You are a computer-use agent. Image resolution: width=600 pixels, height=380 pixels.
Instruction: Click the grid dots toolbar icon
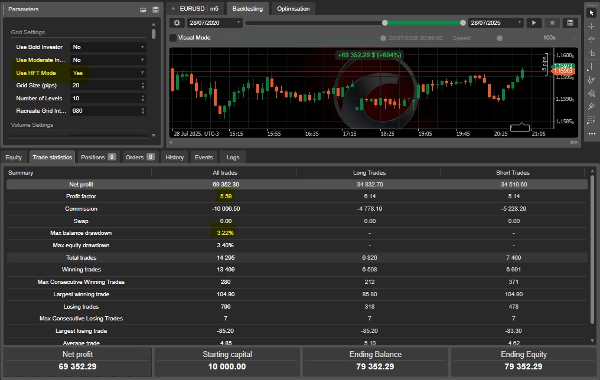pyautogui.click(x=592, y=120)
